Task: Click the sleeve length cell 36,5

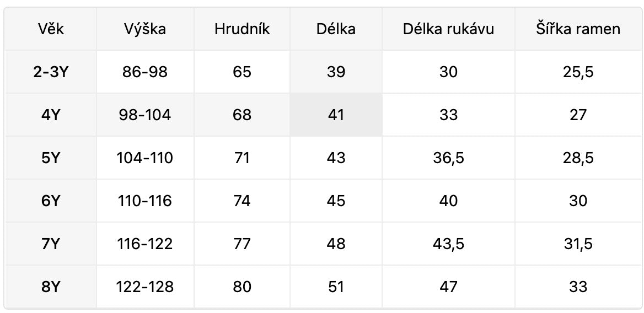Action: pyautogui.click(x=448, y=158)
